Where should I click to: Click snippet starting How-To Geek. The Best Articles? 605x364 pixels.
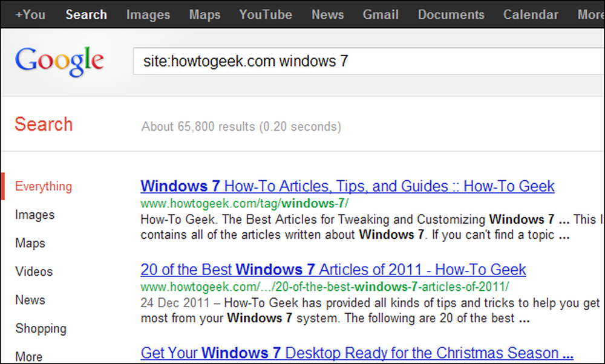tap(372, 227)
